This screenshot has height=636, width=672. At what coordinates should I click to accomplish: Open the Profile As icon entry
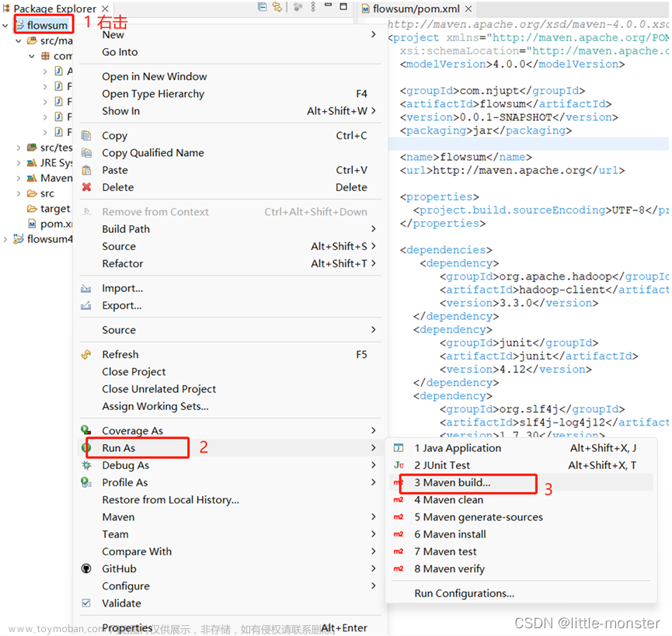click(86, 482)
